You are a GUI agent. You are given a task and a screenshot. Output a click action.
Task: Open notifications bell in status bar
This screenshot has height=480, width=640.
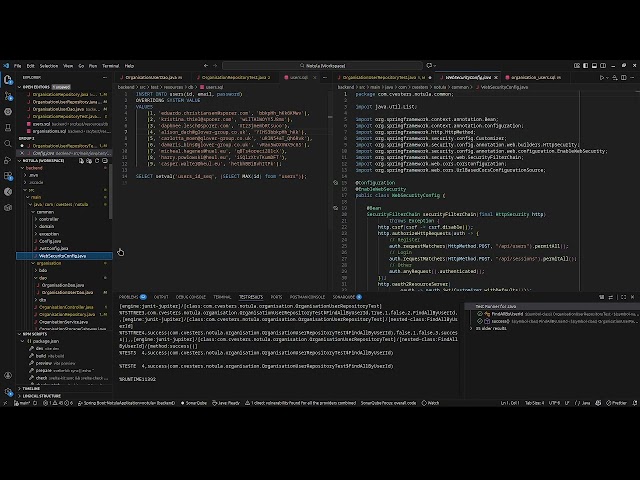(x=634, y=403)
